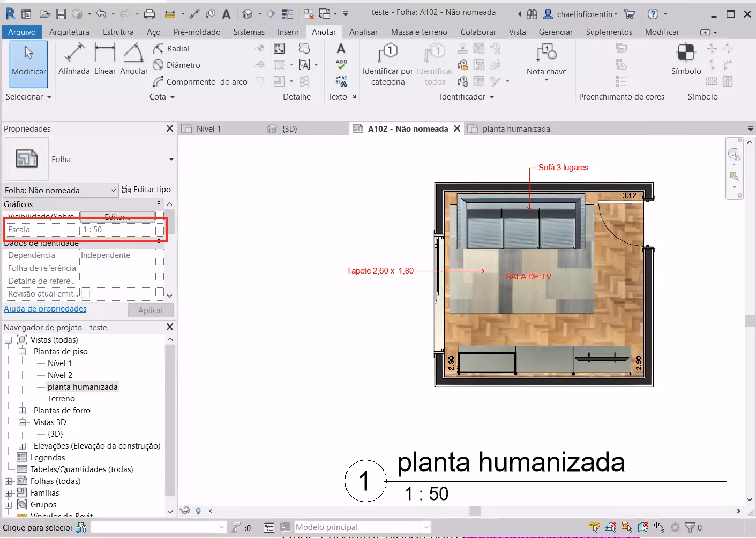
Task: Switch to the Gerenciar ribbon tab
Action: coord(556,32)
